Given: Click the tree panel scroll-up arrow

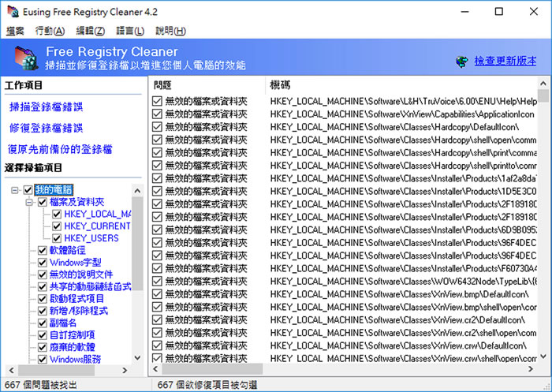Looking at the screenshot, I should 138,189.
